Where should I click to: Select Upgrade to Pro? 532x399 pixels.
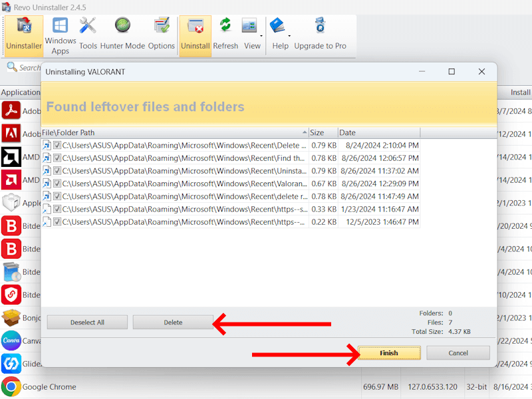coord(321,33)
